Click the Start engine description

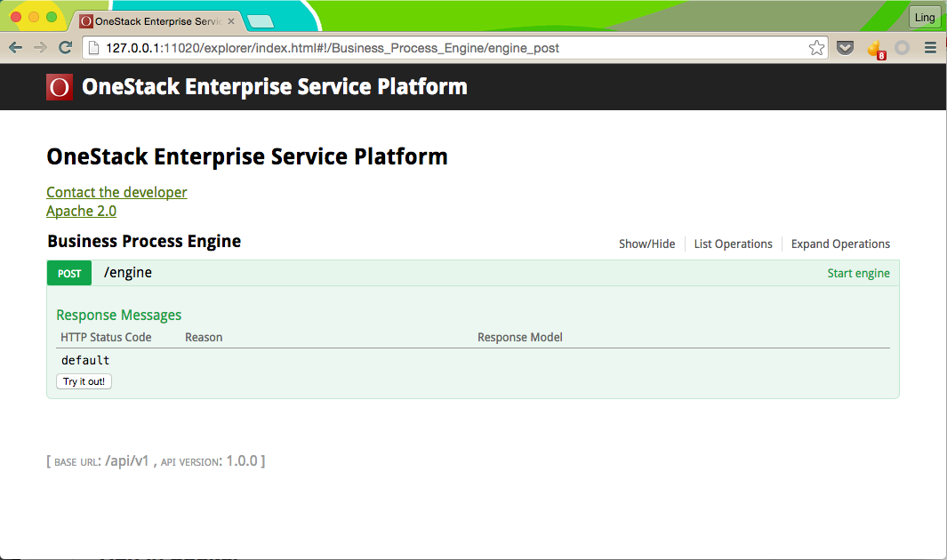click(x=858, y=273)
